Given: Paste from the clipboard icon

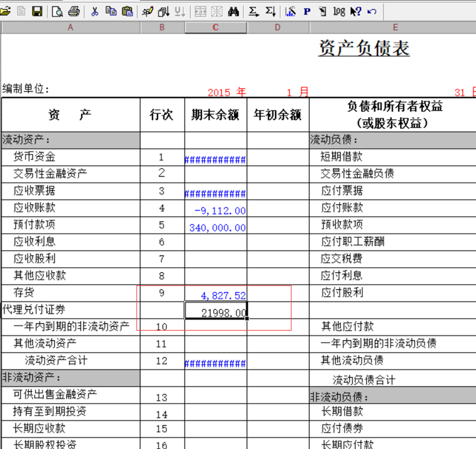Looking at the screenshot, I should 127,12.
